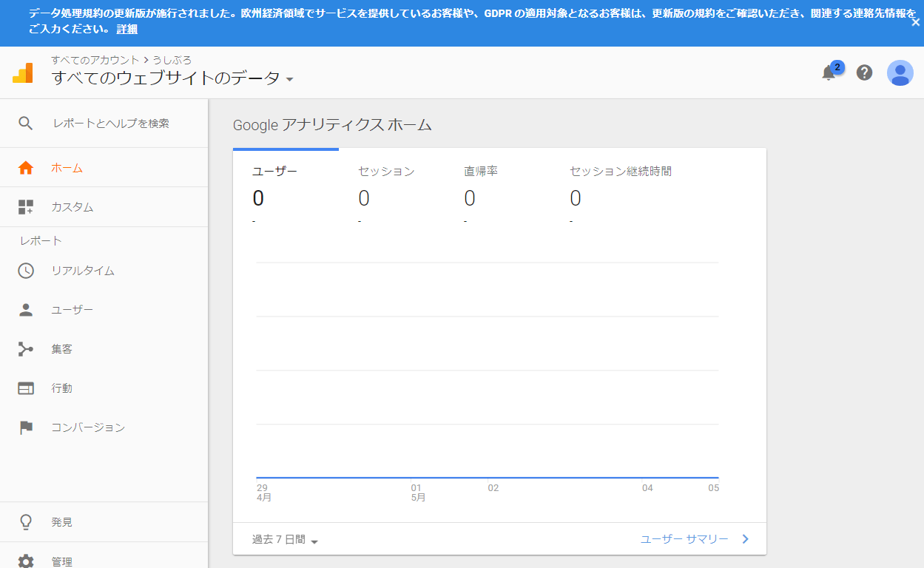Click the 01 5月 axis label on chart
The image size is (924, 568).
tap(418, 493)
